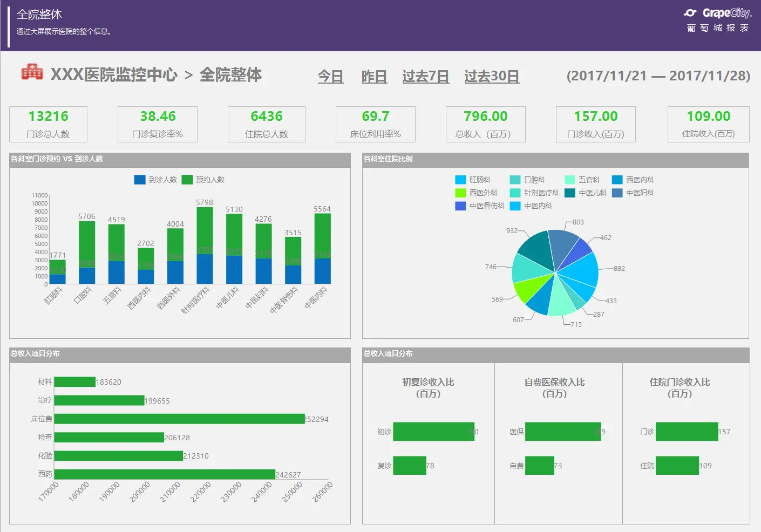Screen dimensions: 761x532
Task: Click the 到诊人数 blue legend swatch
Action: click(x=140, y=180)
